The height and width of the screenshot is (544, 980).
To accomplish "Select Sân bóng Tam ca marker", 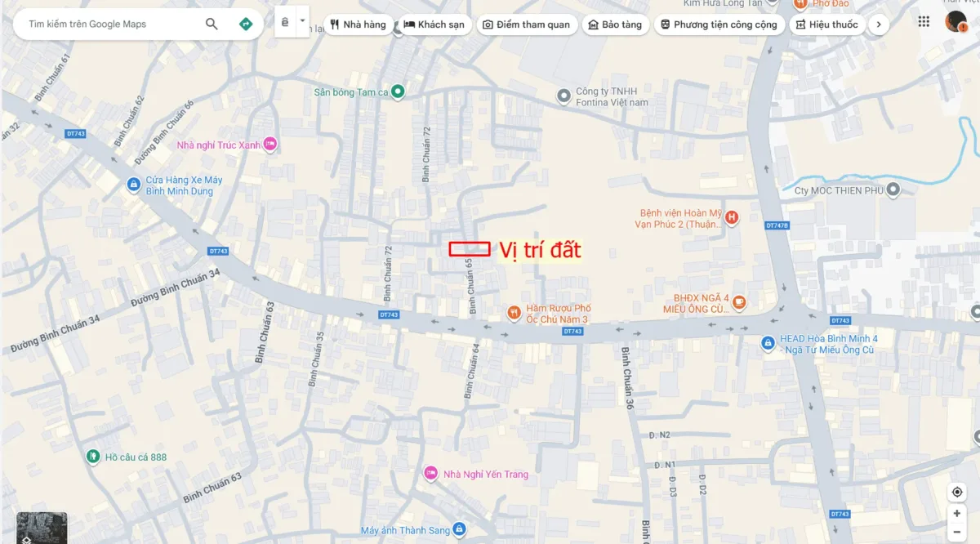I will pos(398,91).
